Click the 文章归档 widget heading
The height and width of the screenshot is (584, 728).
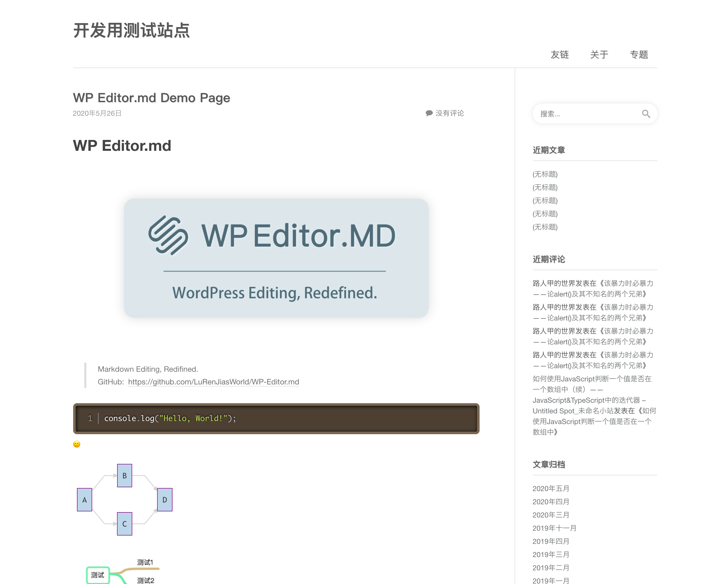tap(549, 464)
